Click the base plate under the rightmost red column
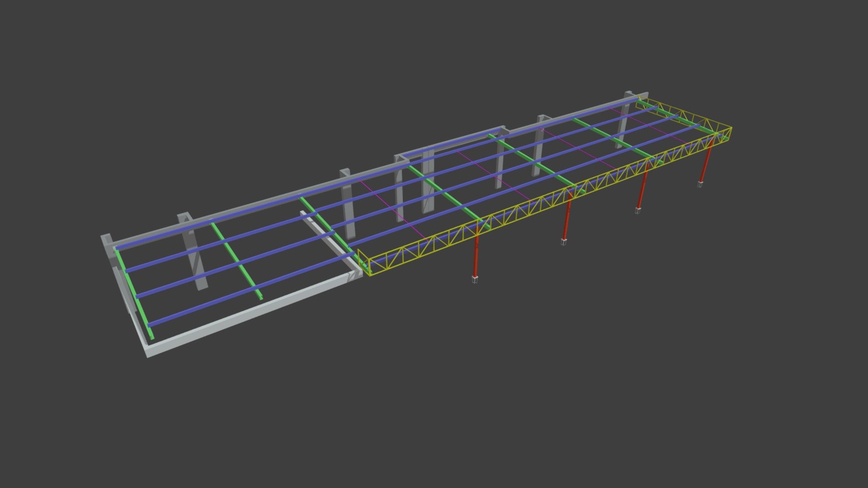Image resolution: width=868 pixels, height=488 pixels. click(700, 184)
